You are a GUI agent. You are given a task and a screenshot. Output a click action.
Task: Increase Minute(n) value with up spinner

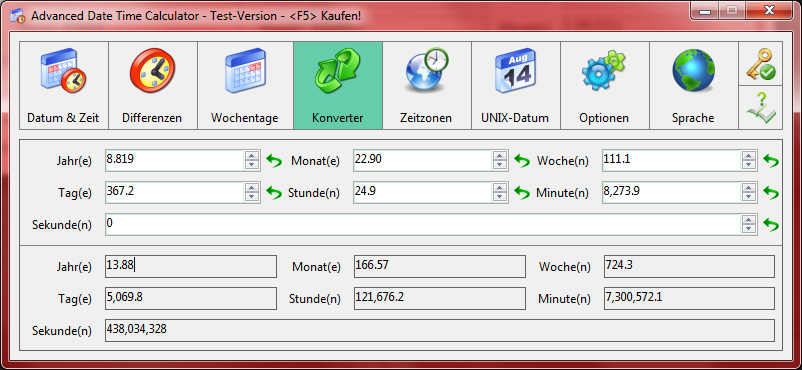[x=749, y=188]
